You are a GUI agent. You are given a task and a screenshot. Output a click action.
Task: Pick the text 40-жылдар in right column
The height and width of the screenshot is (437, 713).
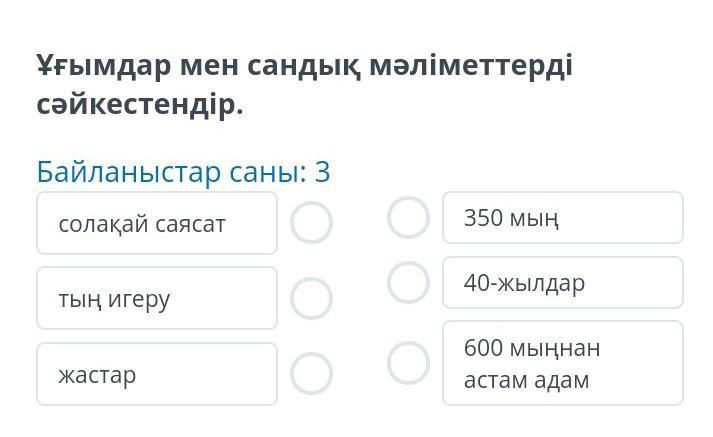pos(524,284)
